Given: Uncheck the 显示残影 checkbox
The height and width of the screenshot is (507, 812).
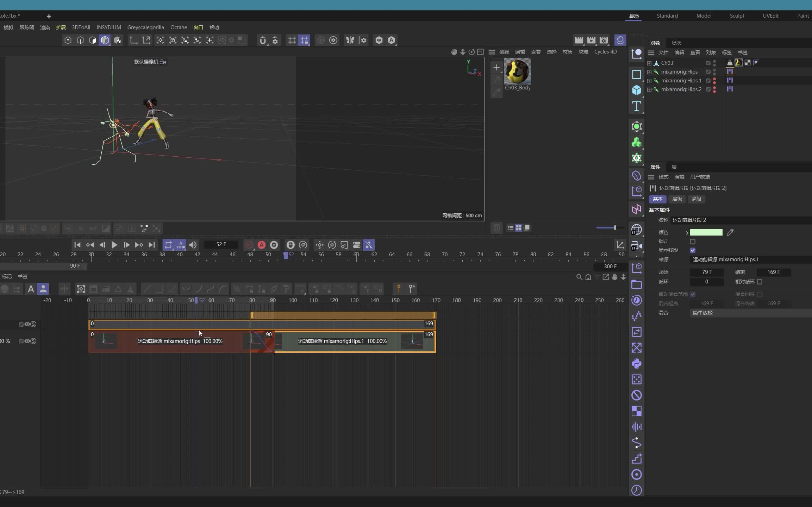Looking at the screenshot, I should tap(692, 250).
